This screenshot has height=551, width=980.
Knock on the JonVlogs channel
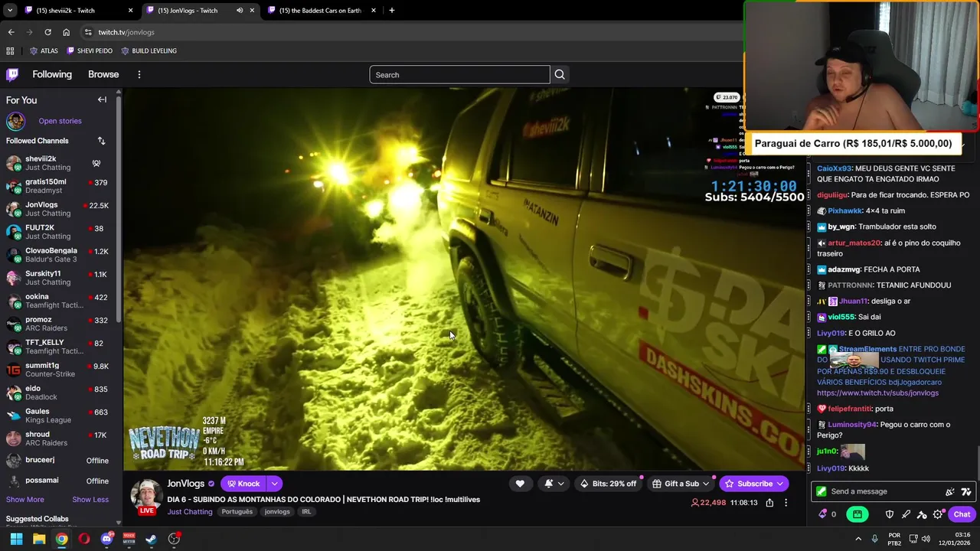point(243,484)
